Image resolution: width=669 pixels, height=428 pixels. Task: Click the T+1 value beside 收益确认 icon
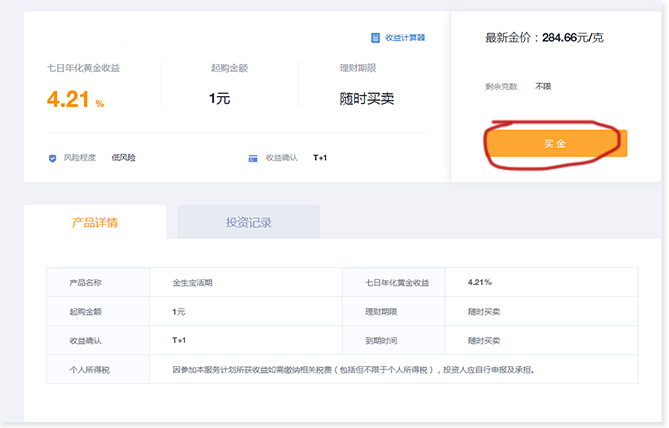tap(320, 158)
